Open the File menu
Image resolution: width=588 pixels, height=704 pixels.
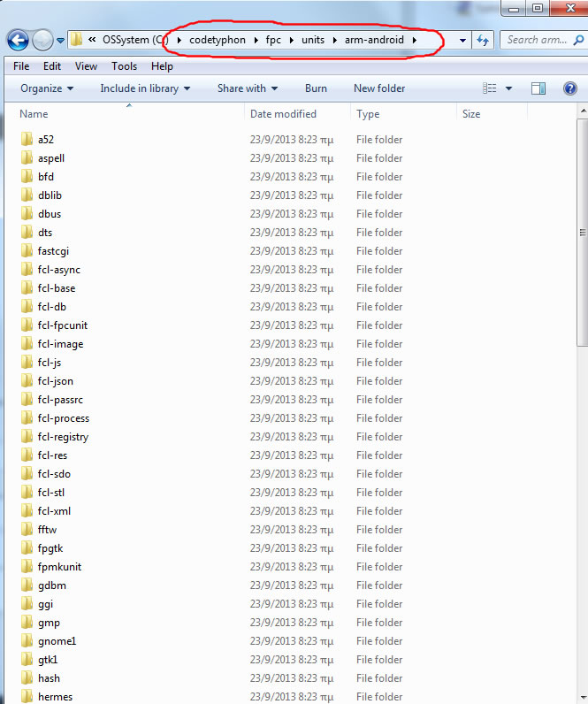point(21,66)
